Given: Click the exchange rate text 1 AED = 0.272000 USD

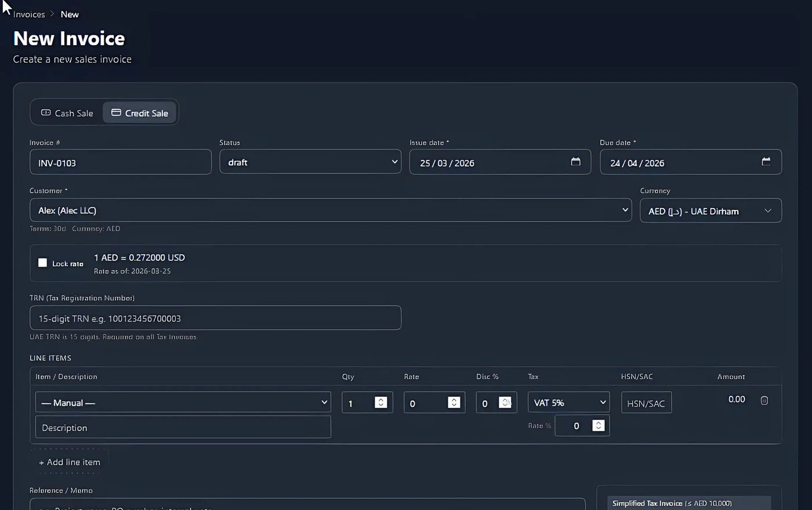Looking at the screenshot, I should 139,257.
